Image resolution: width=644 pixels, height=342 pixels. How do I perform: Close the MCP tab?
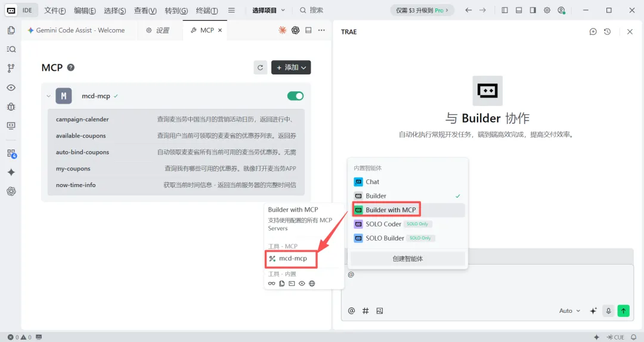[220, 30]
